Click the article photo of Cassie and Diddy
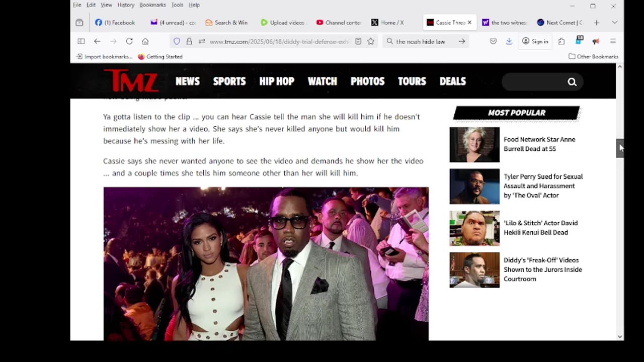 [266, 264]
